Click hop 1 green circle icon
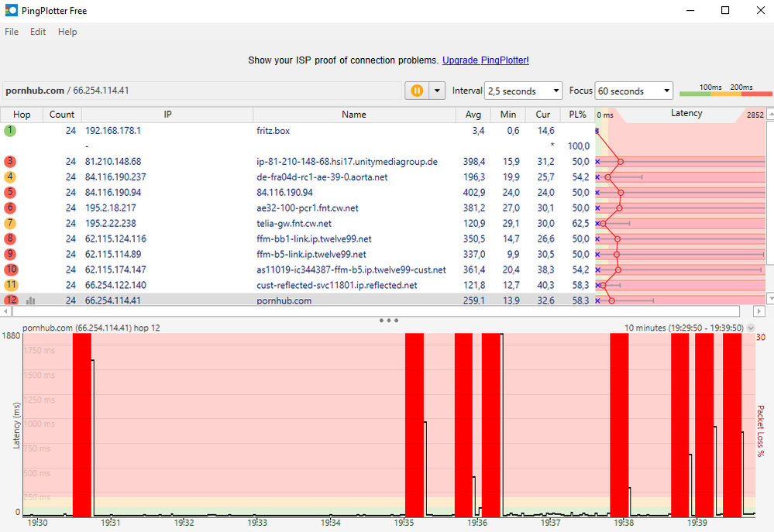This screenshot has width=774, height=532. point(10,131)
